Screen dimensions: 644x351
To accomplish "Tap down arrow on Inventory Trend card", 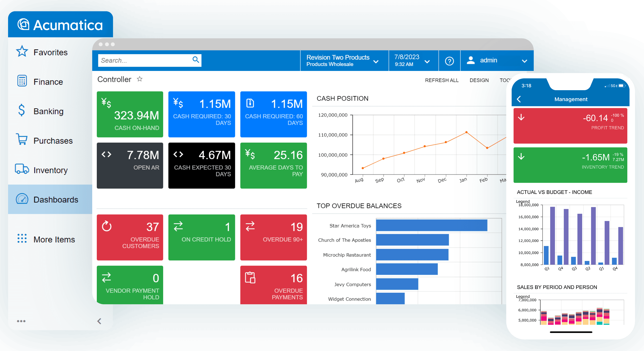I will pyautogui.click(x=521, y=157).
